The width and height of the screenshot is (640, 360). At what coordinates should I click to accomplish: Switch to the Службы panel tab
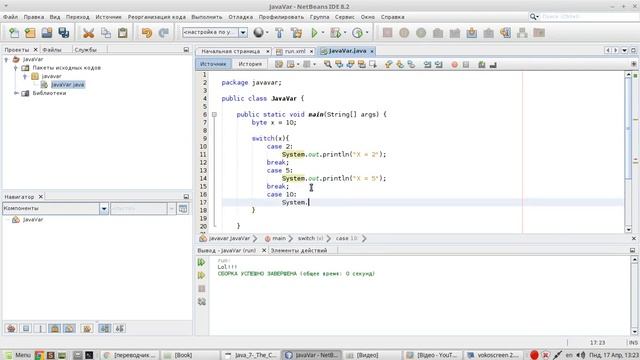coord(85,49)
